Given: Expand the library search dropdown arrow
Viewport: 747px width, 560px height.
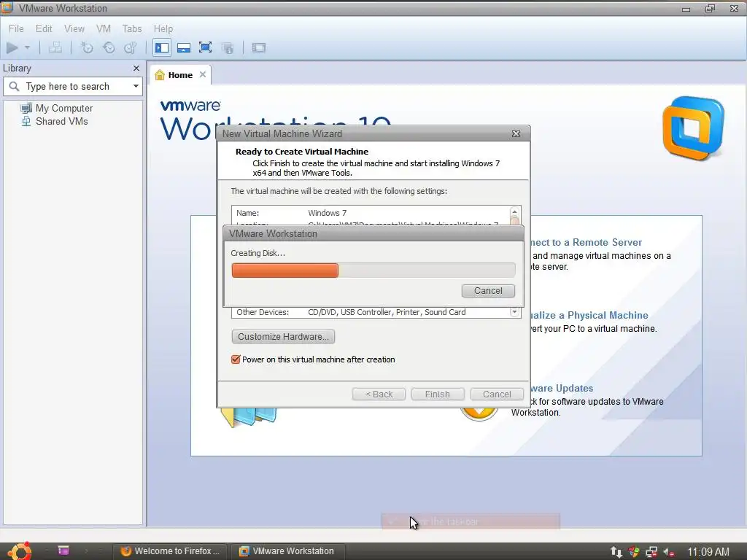Looking at the screenshot, I should (136, 86).
